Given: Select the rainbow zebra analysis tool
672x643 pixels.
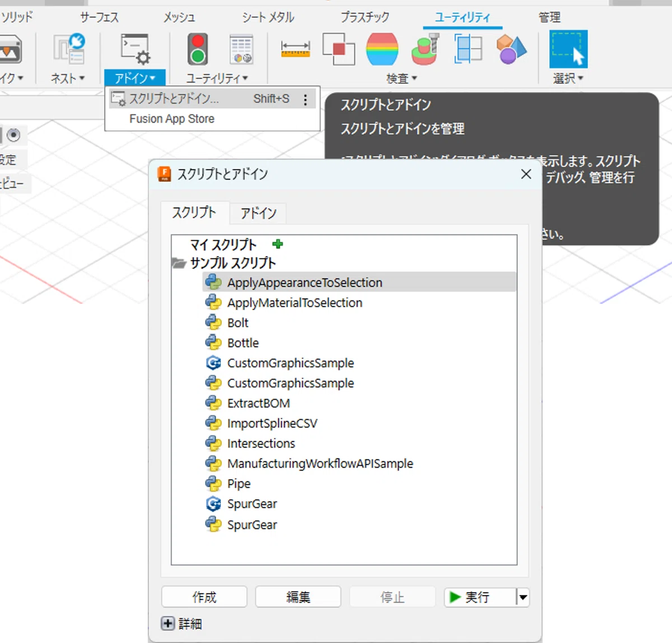Looking at the screenshot, I should [382, 49].
